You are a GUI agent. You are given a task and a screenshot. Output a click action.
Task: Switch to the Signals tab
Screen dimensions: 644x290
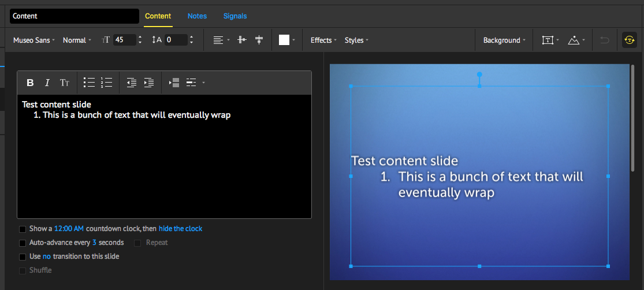pos(235,16)
